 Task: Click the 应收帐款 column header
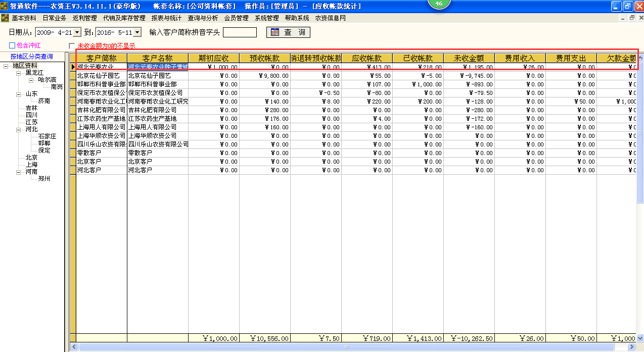(367, 58)
